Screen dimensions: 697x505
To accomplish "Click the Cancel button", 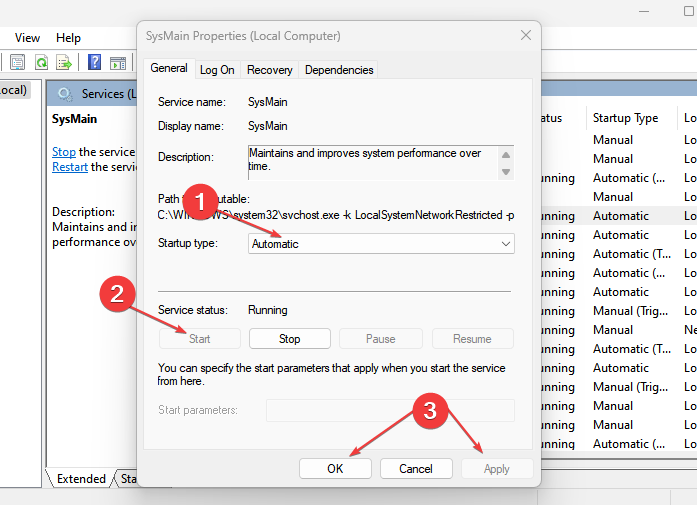I will click(416, 469).
